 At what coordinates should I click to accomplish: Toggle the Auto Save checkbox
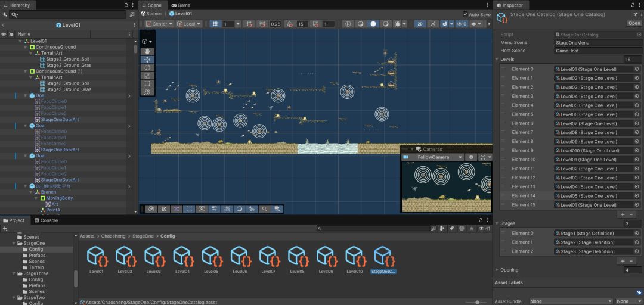click(465, 14)
